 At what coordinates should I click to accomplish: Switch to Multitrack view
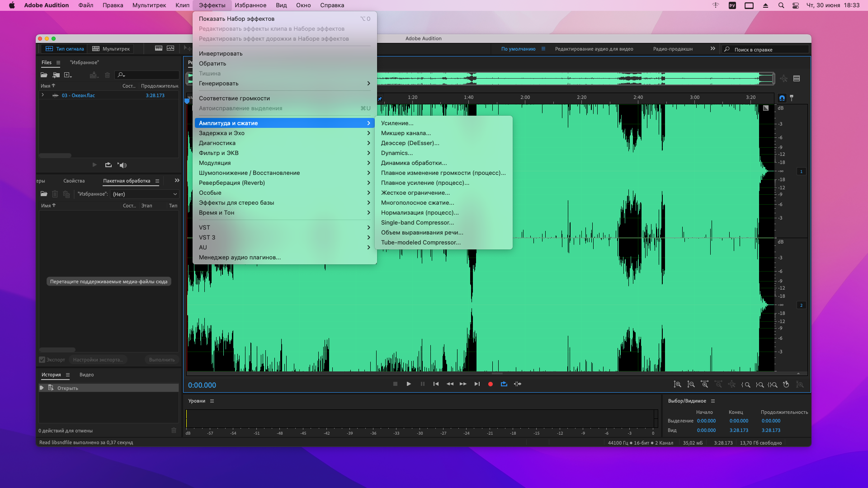tap(111, 49)
